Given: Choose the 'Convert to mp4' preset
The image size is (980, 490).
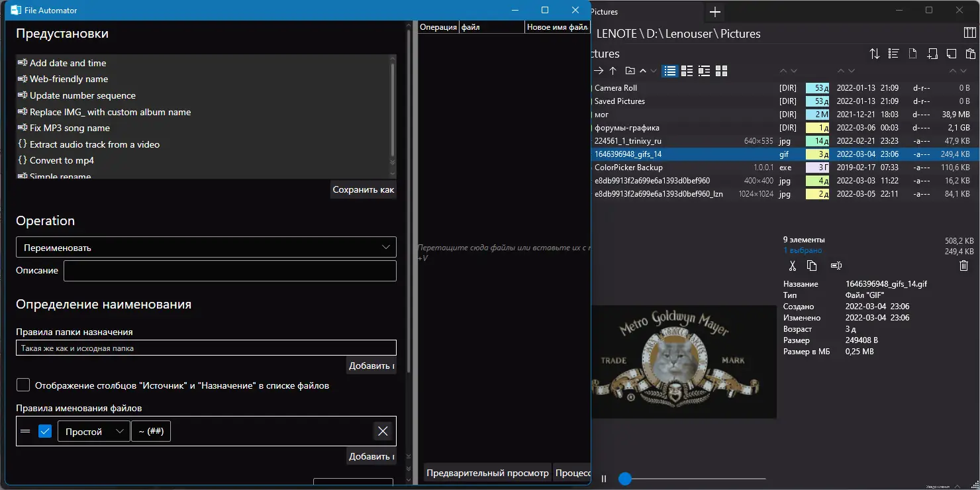Looking at the screenshot, I should click(202, 160).
